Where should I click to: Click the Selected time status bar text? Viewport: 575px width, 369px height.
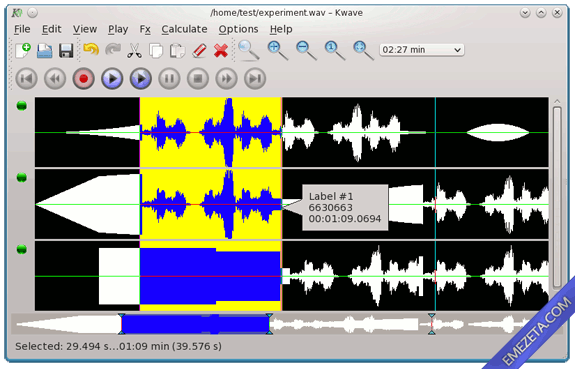118,346
